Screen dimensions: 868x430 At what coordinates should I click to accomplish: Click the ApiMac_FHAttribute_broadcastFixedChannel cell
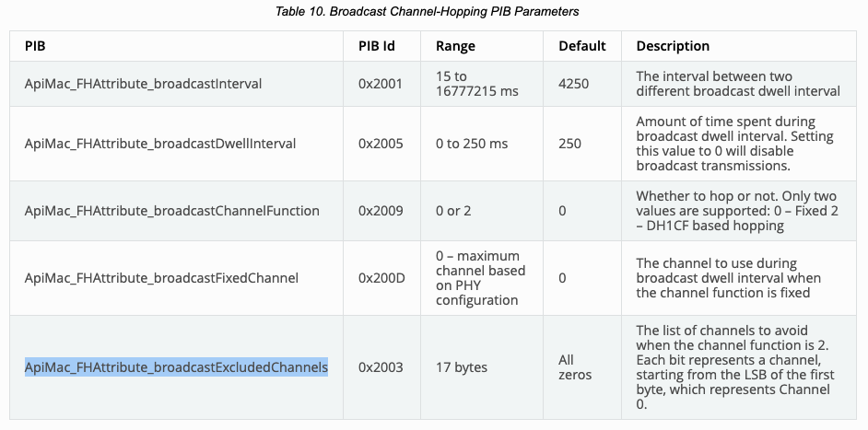[161, 277]
